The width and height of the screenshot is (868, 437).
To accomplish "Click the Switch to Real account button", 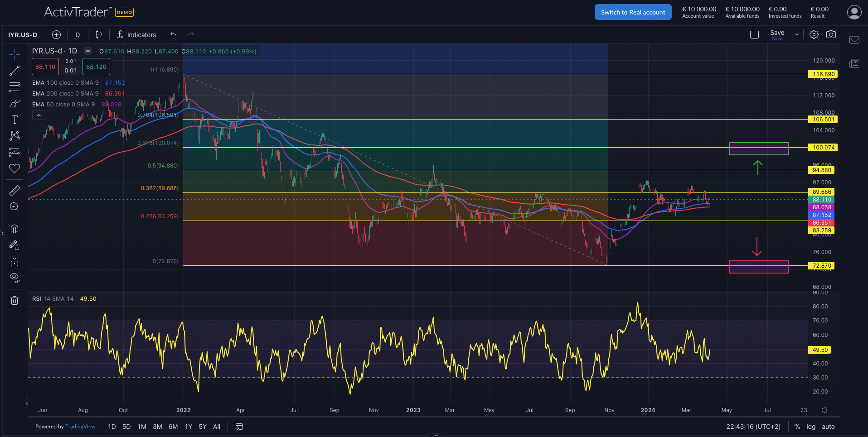I will coord(633,12).
